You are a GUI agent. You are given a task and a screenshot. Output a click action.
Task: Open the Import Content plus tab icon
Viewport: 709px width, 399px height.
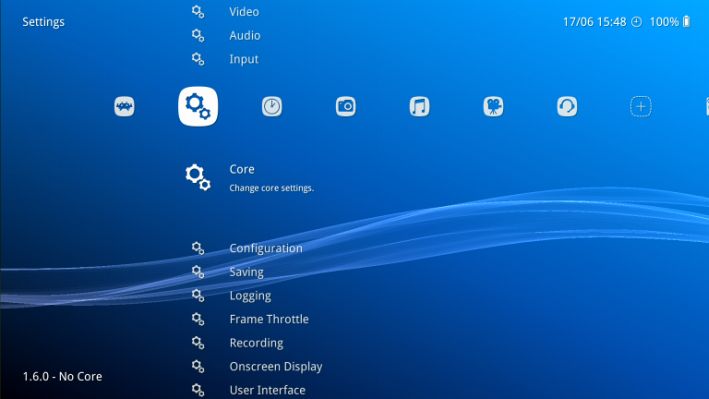(641, 107)
